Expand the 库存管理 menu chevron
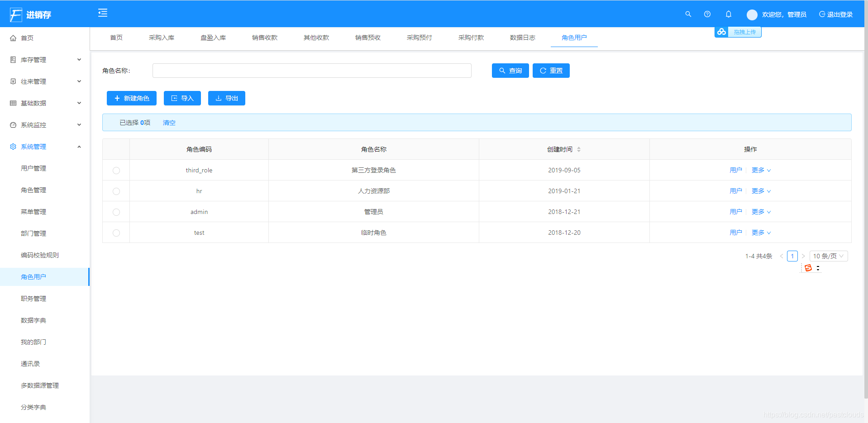Screen dimensions: 868x423 pos(79,60)
